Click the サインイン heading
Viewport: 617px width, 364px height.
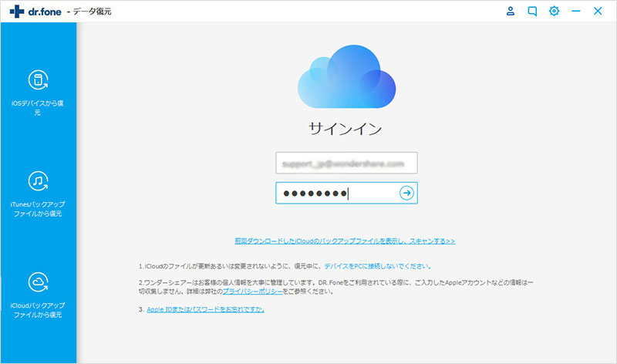(345, 129)
